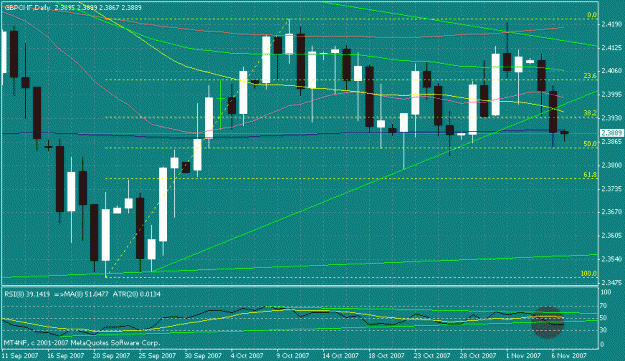Select the Fibonacci 38.2 level label
625x361 pixels.
point(590,113)
